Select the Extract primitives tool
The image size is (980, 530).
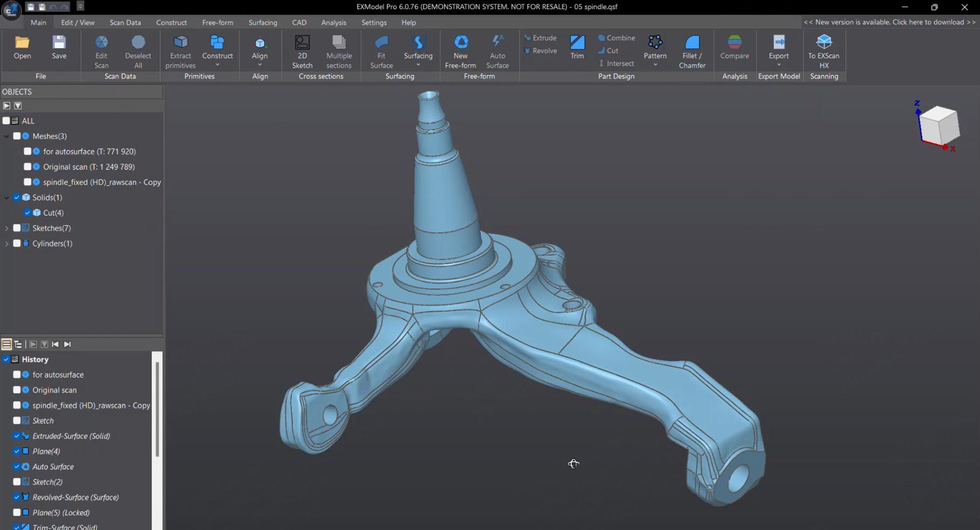click(x=180, y=50)
